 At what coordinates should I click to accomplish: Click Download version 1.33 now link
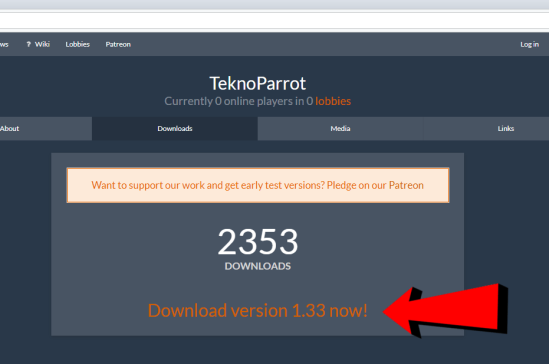point(258,310)
